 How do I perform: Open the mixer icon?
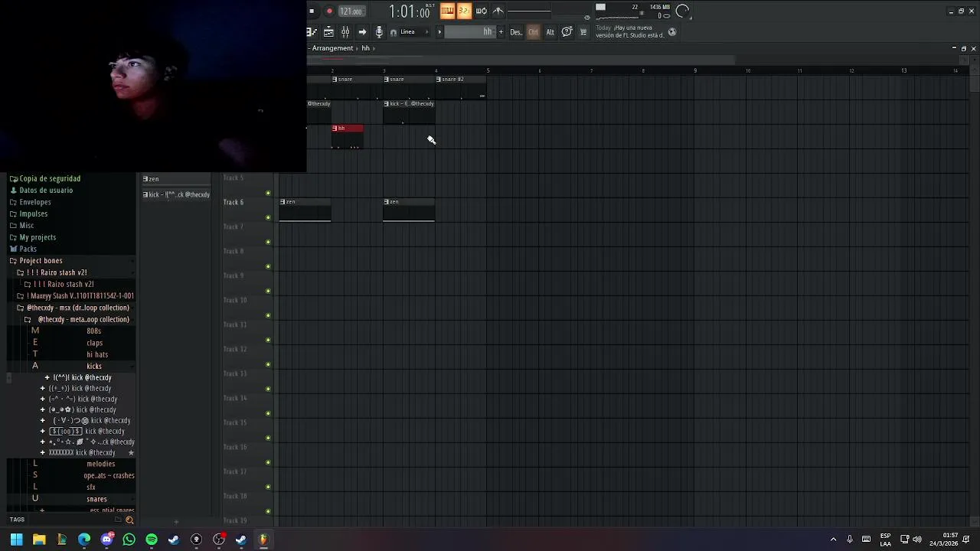[x=345, y=31]
